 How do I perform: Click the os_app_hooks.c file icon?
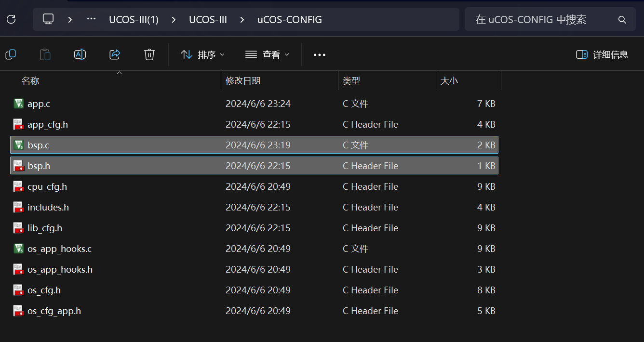click(19, 249)
